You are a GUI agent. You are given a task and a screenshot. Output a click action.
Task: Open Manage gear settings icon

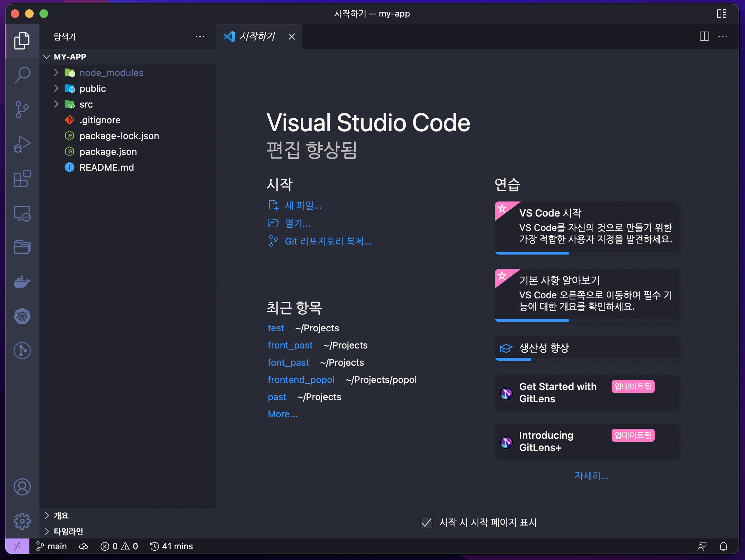(x=22, y=521)
